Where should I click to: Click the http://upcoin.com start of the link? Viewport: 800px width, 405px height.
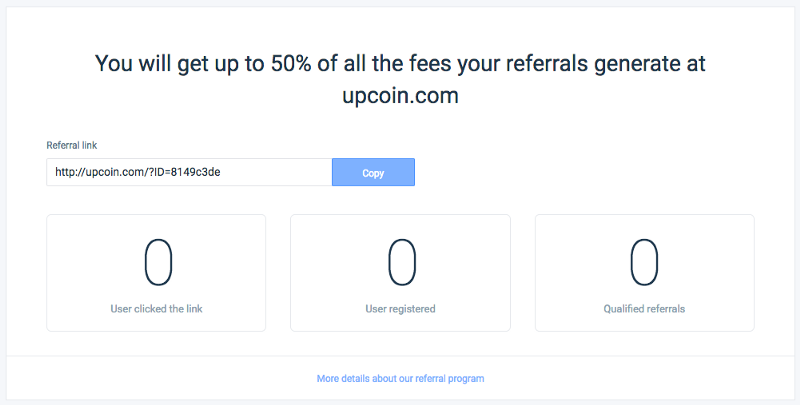pos(100,172)
